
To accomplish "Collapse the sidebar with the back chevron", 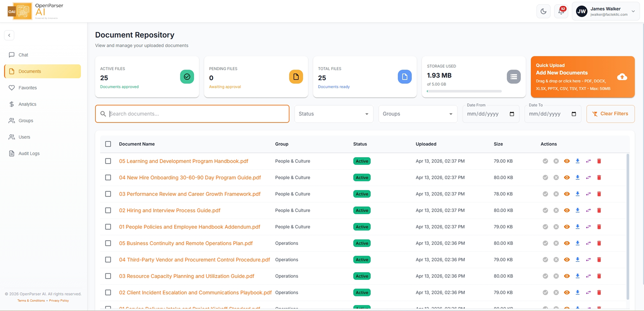I will tap(9, 35).
